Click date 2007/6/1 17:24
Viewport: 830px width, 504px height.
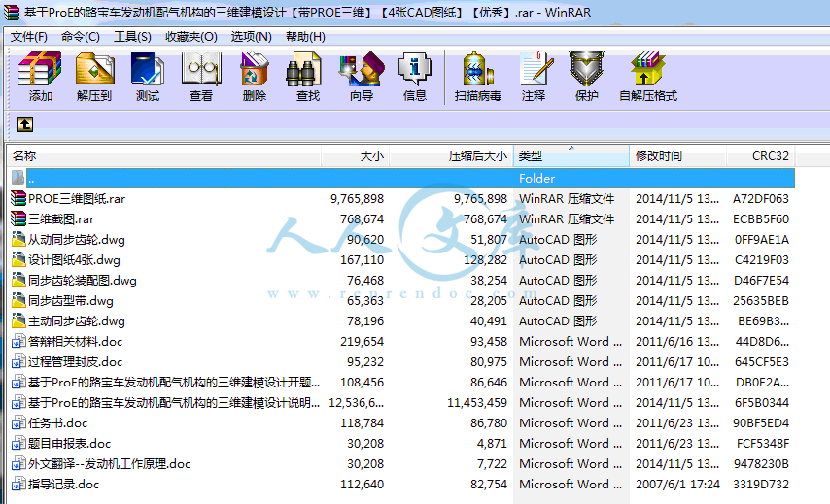[x=677, y=485]
